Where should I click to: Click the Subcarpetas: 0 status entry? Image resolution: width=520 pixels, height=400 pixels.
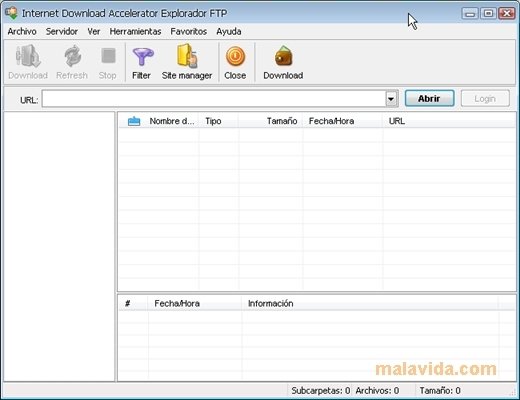tap(320, 390)
